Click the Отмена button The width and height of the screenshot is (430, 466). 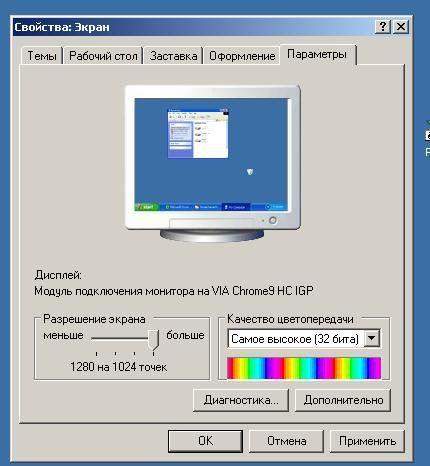click(x=287, y=441)
